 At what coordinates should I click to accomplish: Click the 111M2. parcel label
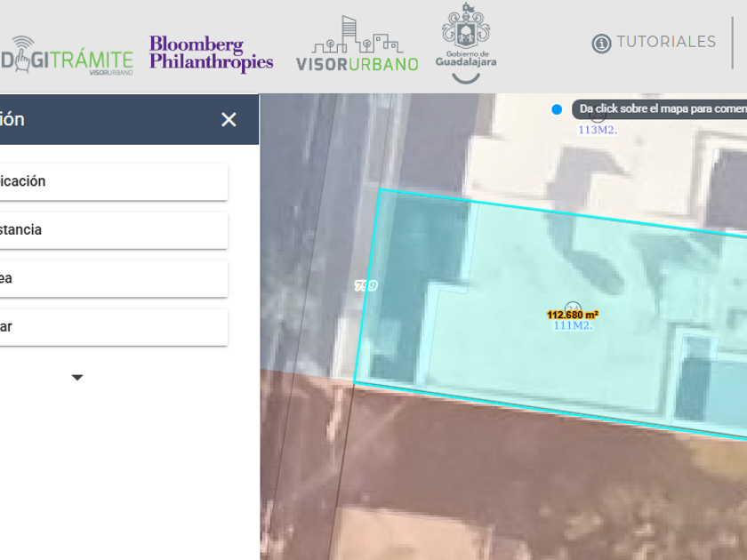coord(573,325)
